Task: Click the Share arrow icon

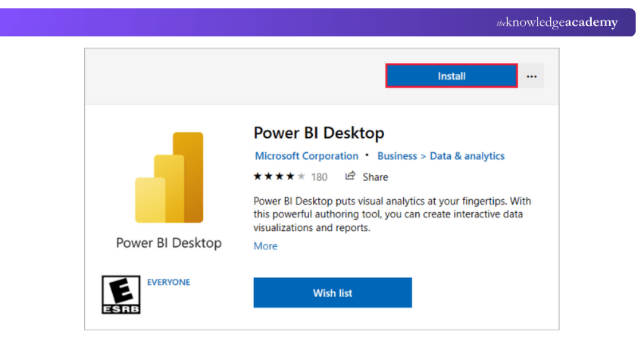Action: (x=350, y=177)
